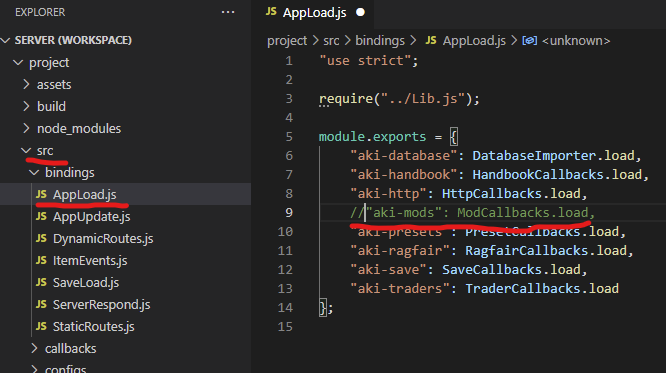The image size is (666, 373).
Task: Select the assets folder row
Action: tap(125, 84)
